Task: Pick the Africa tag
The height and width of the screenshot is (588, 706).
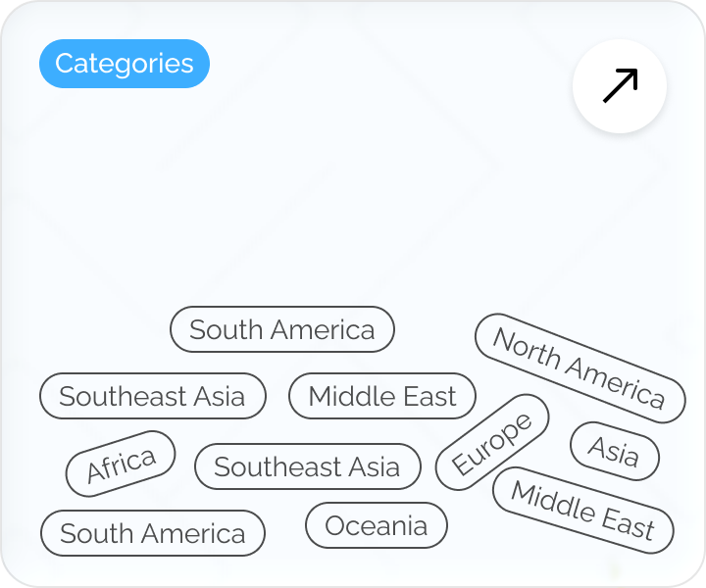Action: (x=121, y=464)
